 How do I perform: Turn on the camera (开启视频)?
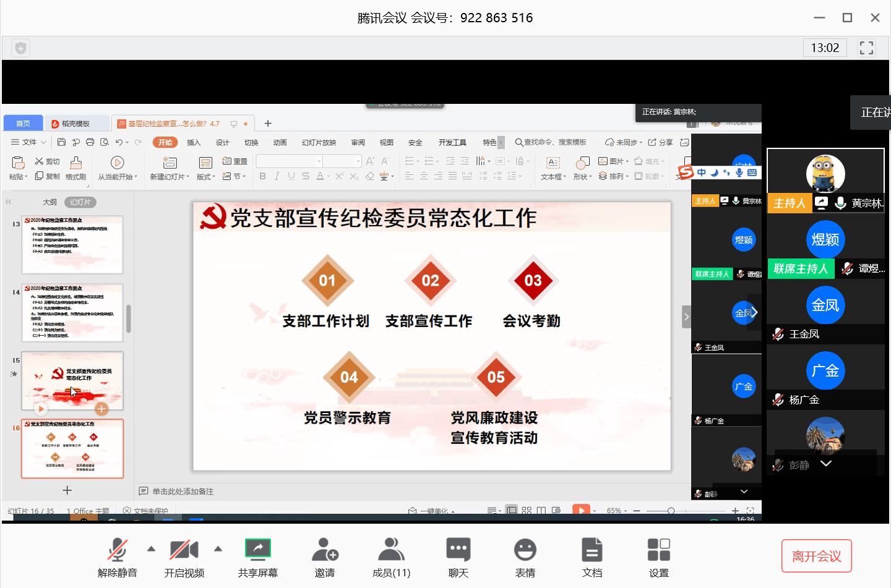(x=184, y=550)
